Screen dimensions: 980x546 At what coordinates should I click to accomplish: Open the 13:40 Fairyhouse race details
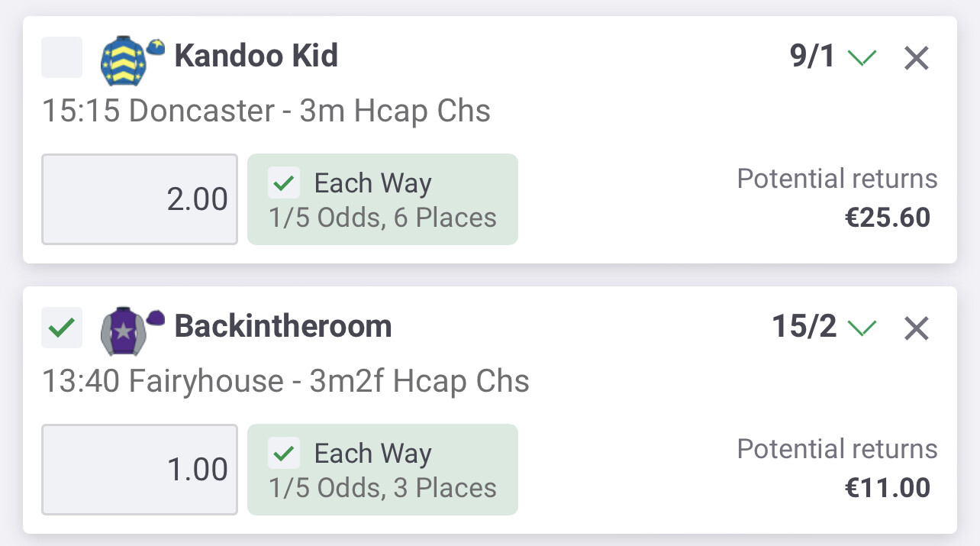(285, 382)
